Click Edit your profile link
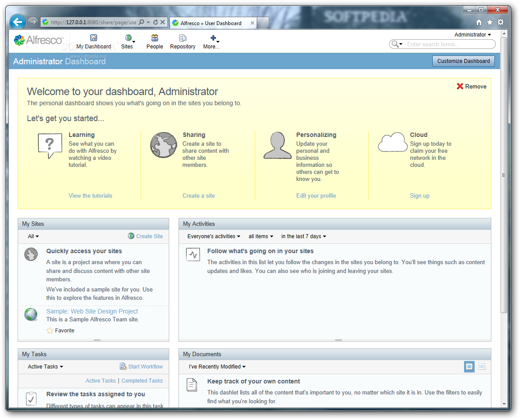 316,196
